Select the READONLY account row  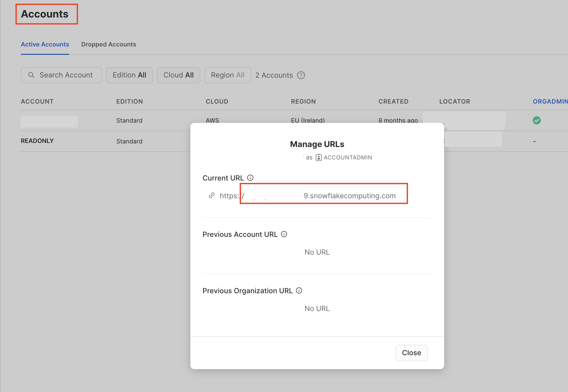pos(37,141)
